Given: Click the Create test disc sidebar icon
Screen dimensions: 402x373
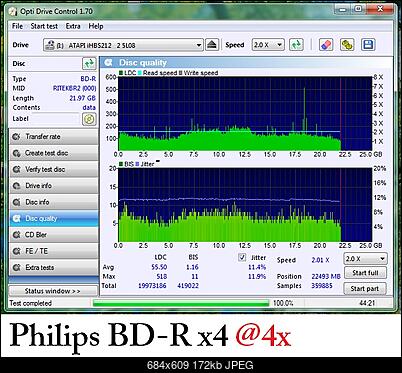Looking at the screenshot, I should [x=16, y=153].
